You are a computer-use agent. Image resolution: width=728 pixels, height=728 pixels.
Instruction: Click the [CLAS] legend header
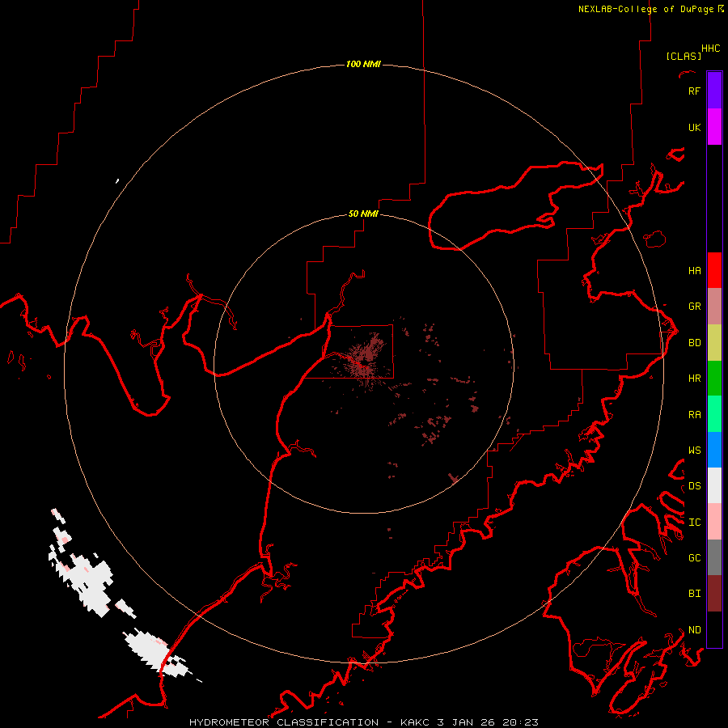(x=684, y=57)
